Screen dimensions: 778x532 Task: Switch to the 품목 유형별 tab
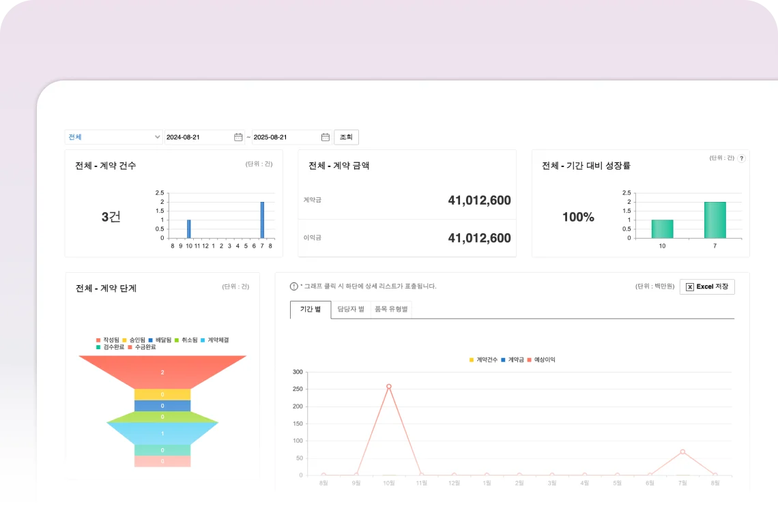click(391, 310)
